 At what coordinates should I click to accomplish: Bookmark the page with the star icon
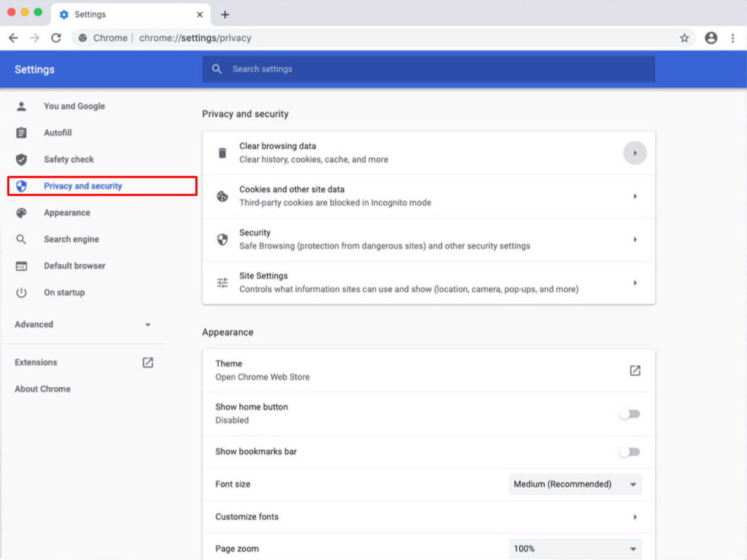684,38
